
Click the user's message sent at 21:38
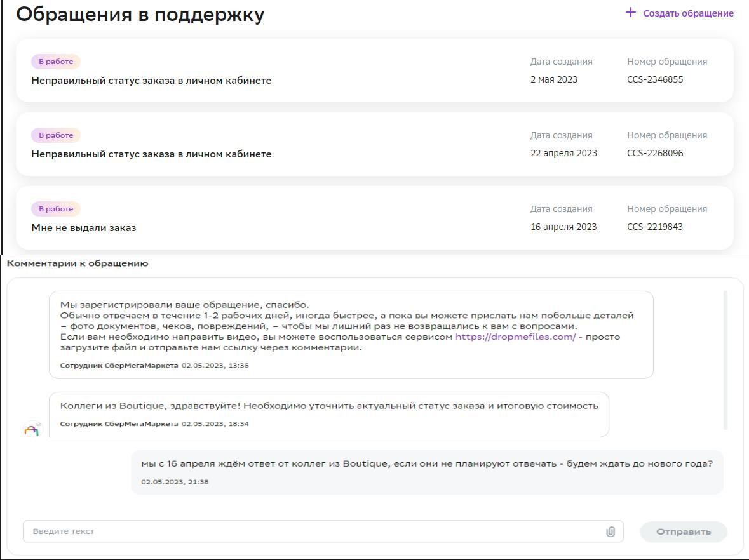point(426,472)
